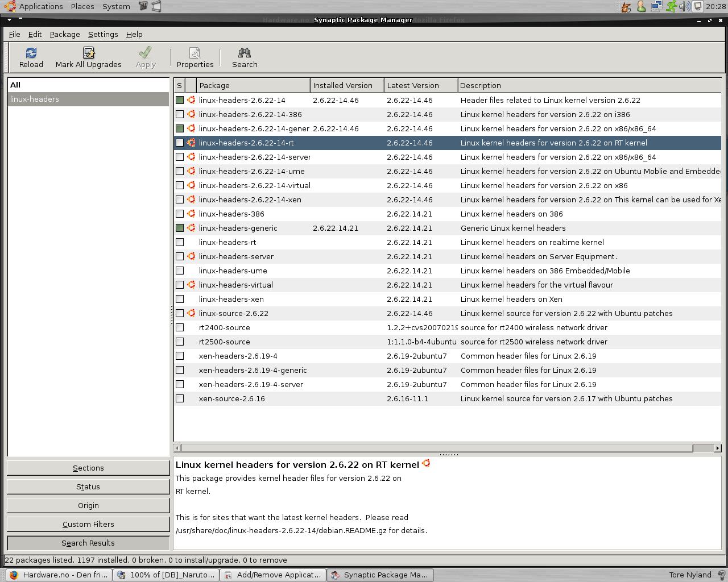Click the Reload toolbar icon

tap(31, 53)
